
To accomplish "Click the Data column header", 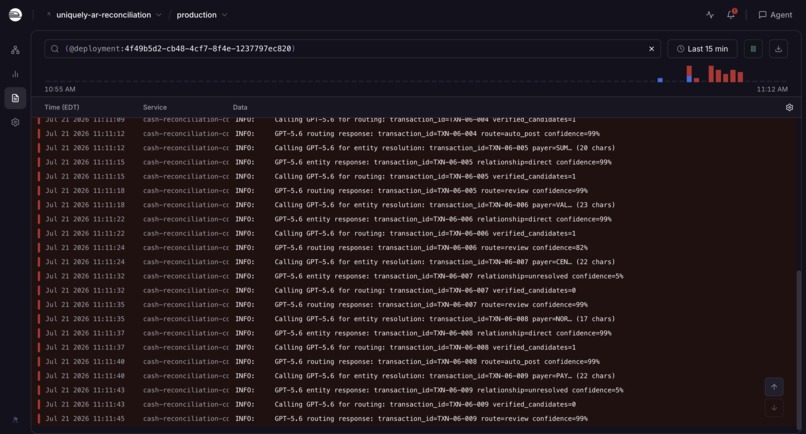I will pyautogui.click(x=240, y=107).
